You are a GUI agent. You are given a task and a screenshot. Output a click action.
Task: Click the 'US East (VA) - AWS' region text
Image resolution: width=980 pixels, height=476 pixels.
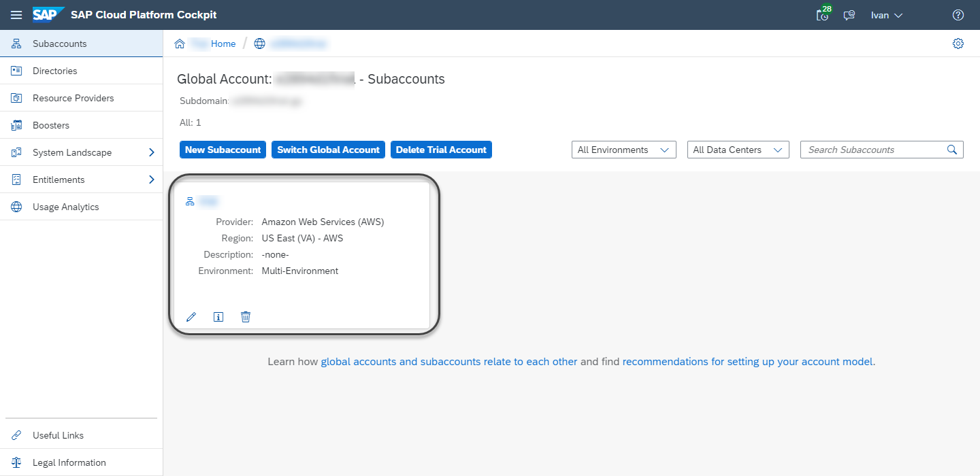pos(302,238)
